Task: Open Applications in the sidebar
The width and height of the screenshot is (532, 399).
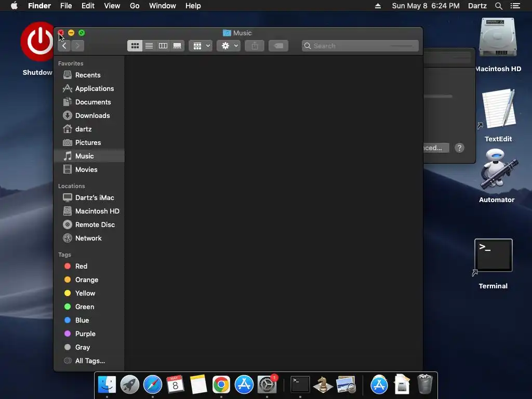Action: pos(89,88)
